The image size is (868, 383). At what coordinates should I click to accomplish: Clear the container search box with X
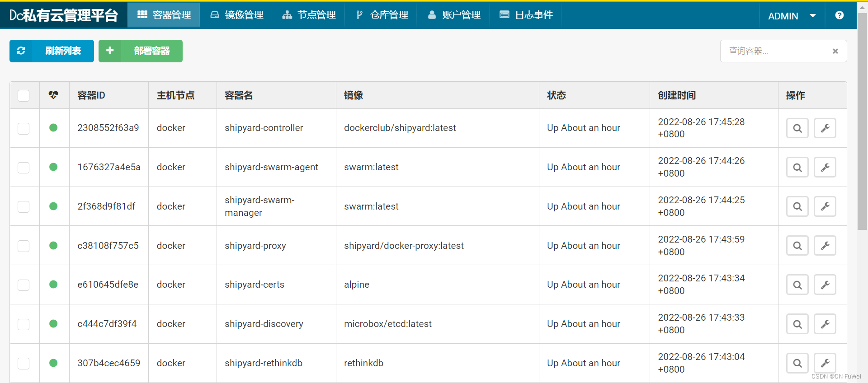tap(835, 51)
